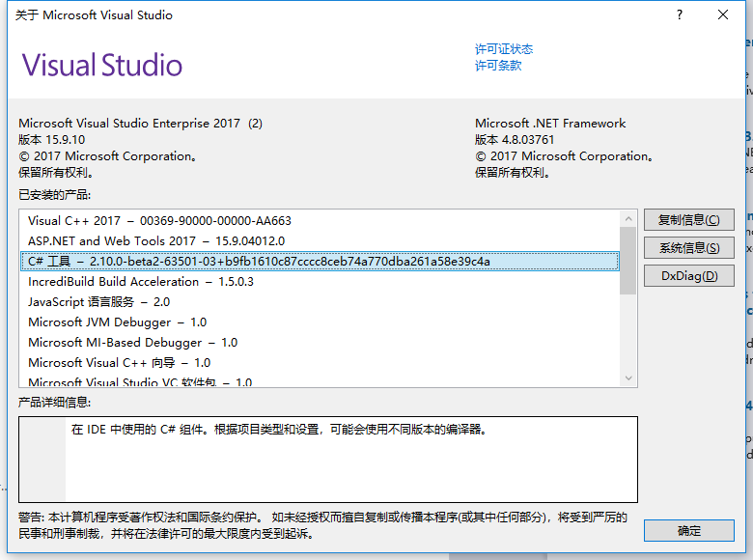Close the About Visual Studio dialog

coord(723,14)
